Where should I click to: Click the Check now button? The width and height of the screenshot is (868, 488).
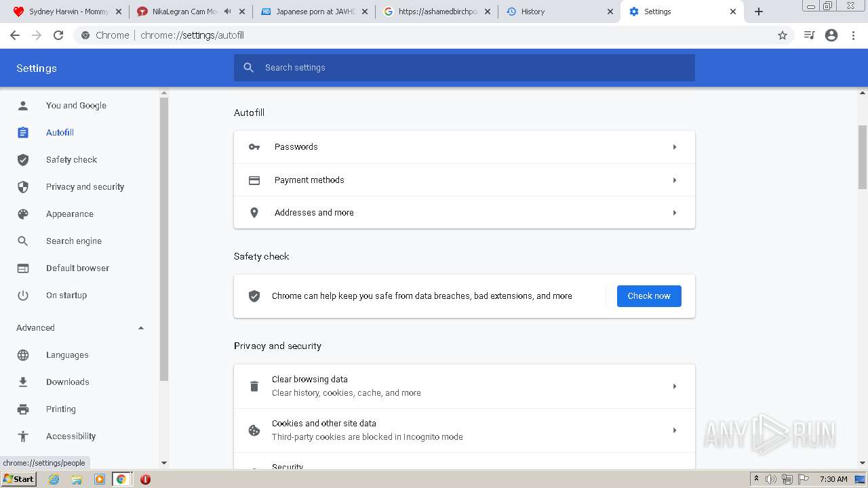[649, 296]
